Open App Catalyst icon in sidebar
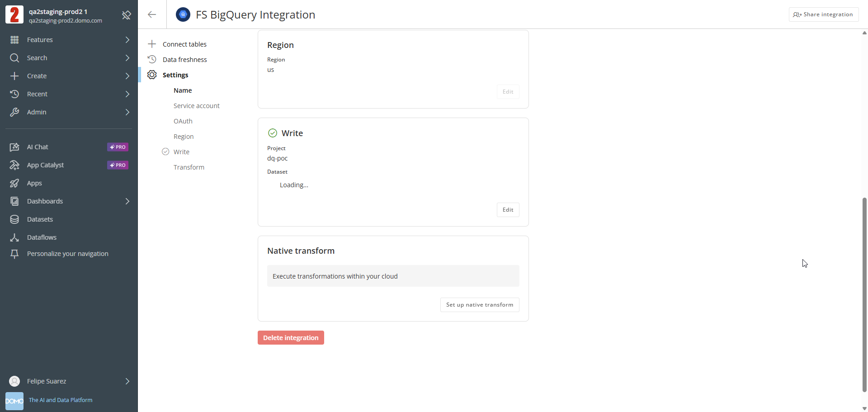This screenshot has width=868, height=412. click(x=14, y=165)
